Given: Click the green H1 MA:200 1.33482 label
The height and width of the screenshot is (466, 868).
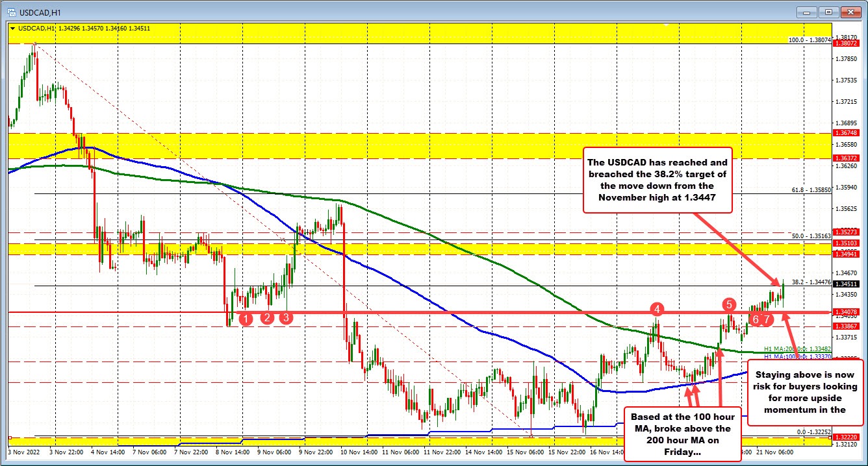Looking at the screenshot, I should coord(797,349).
